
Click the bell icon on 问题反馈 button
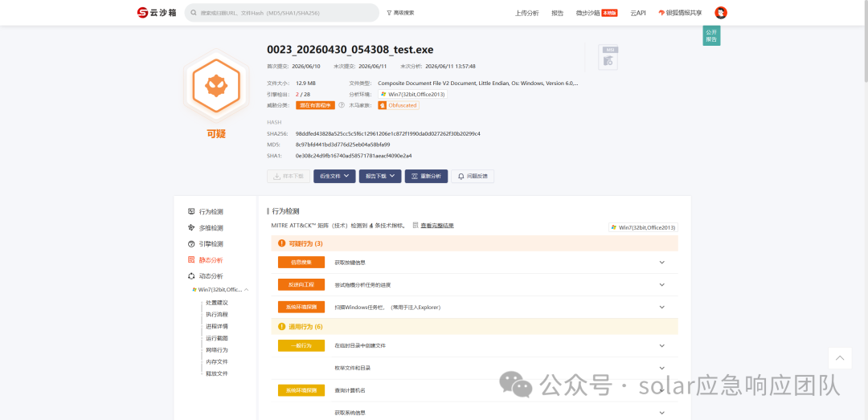(x=461, y=176)
